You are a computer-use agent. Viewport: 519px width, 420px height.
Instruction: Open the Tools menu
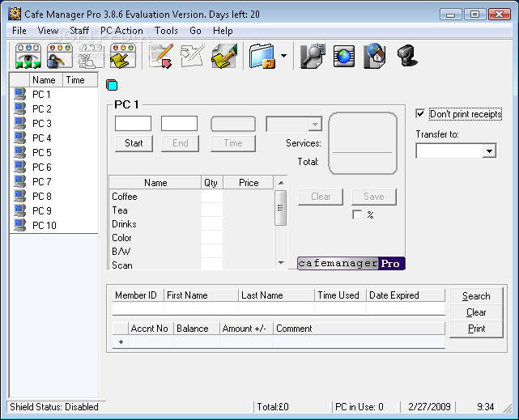(x=166, y=31)
